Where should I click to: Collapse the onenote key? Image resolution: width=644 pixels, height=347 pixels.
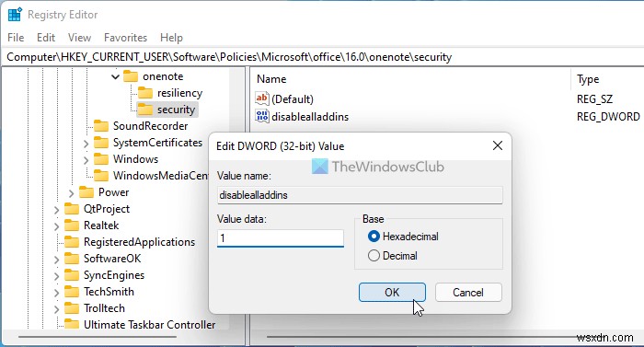[115, 76]
